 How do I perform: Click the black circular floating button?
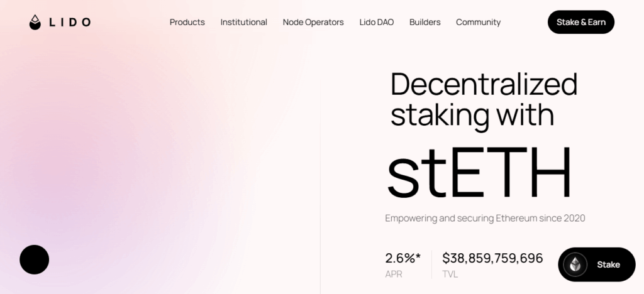click(x=35, y=259)
